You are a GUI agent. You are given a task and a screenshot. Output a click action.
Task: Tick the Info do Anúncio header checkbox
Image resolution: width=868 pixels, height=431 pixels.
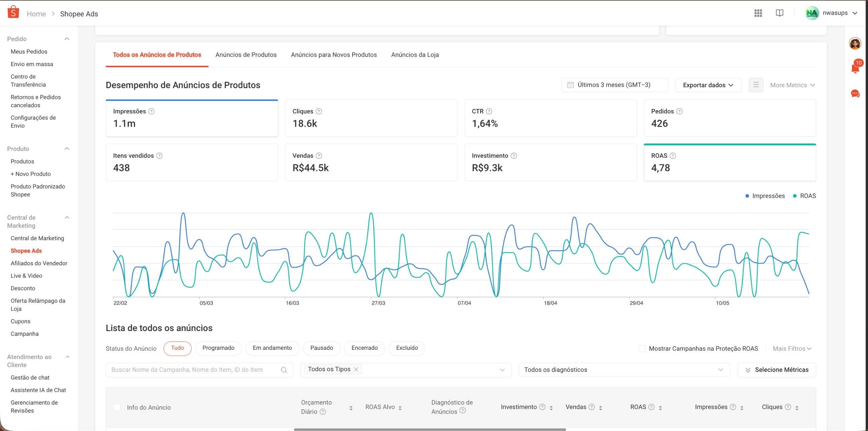click(x=117, y=407)
